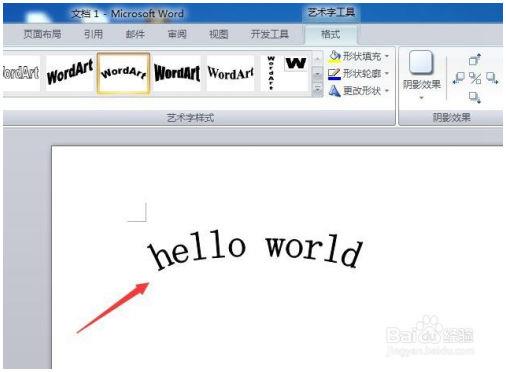Choose the highlighted arched WordArt style
Image resolution: width=506 pixels, height=372 pixels.
coord(123,73)
